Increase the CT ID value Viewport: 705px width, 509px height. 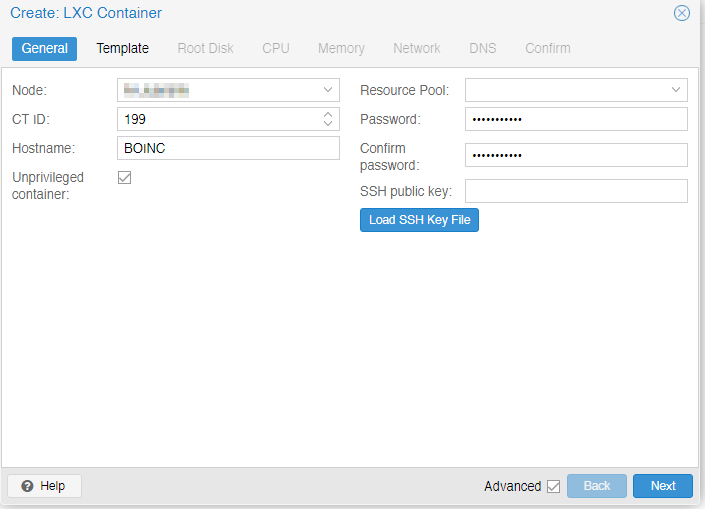pos(328,115)
